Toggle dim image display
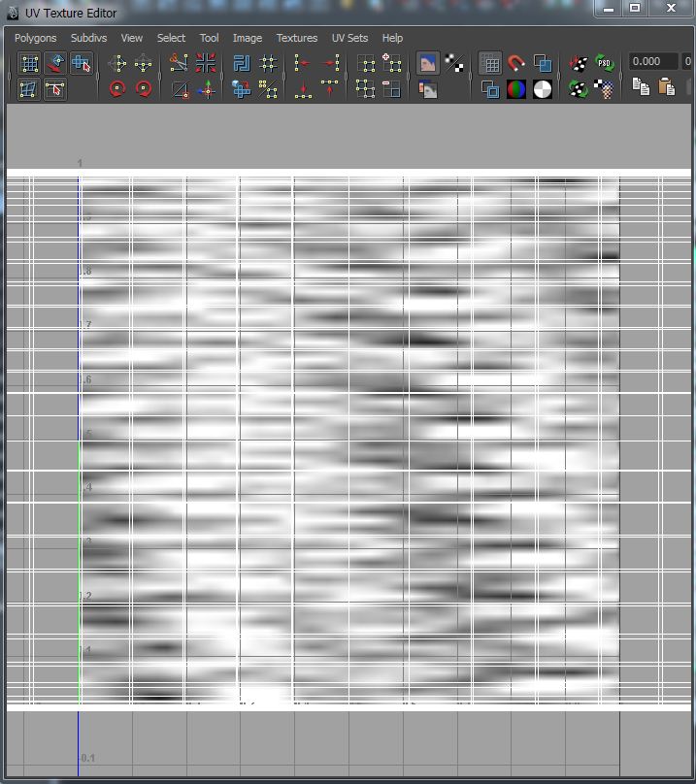This screenshot has width=696, height=784. [428, 89]
